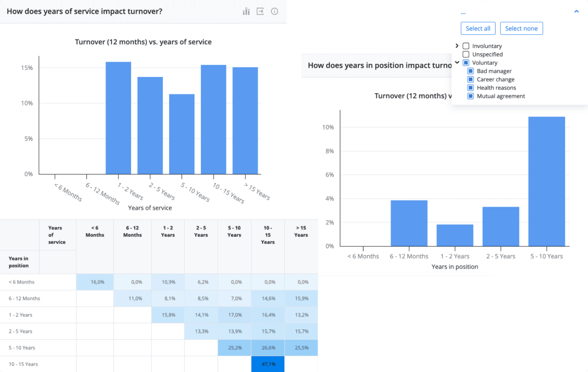Image resolution: width=588 pixels, height=372 pixels.
Task: Disable the Career change filter
Action: [x=470, y=79]
